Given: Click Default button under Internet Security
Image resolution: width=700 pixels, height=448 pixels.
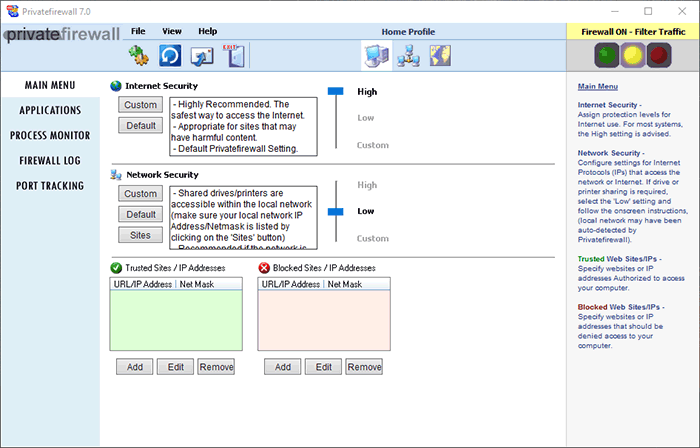Looking at the screenshot, I should [141, 126].
